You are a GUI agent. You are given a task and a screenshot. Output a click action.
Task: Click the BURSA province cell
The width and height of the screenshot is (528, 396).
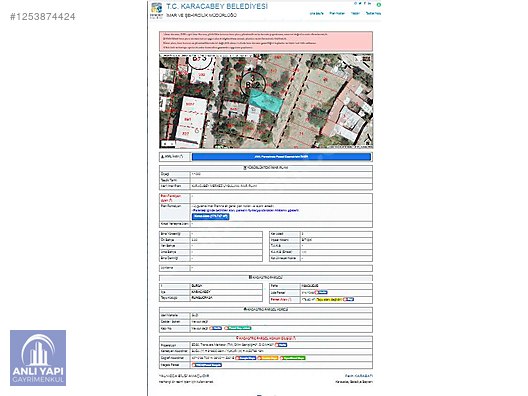click(x=226, y=286)
